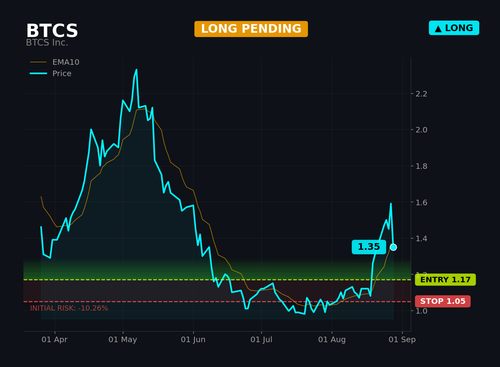Click the EMA10 legend entry
The image size is (500, 367).
click(x=55, y=62)
